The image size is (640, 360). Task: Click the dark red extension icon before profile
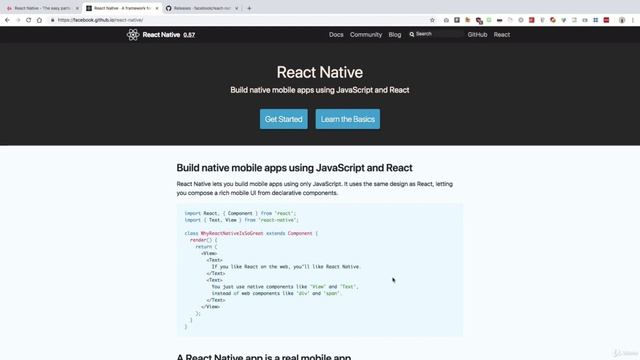click(607, 20)
